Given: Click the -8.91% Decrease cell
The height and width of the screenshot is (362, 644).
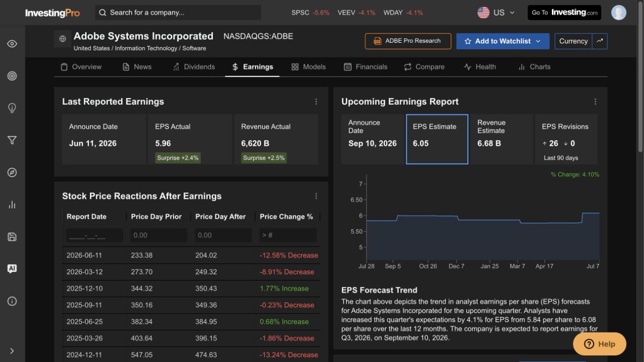Looking at the screenshot, I should coord(287,272).
